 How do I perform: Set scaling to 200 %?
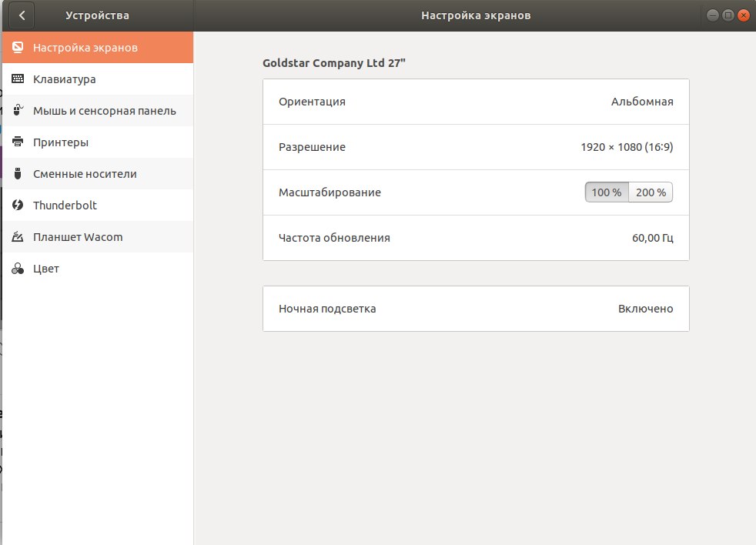pos(651,192)
